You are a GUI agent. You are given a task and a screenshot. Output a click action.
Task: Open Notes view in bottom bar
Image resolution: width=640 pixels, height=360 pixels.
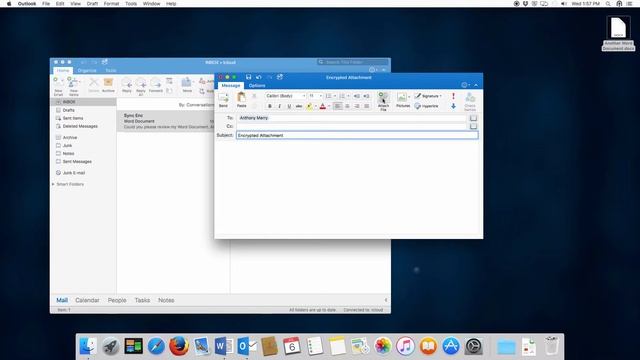166,300
